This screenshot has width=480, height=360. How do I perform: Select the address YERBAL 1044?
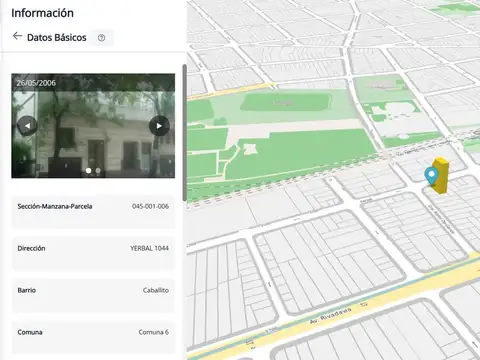coord(149,248)
